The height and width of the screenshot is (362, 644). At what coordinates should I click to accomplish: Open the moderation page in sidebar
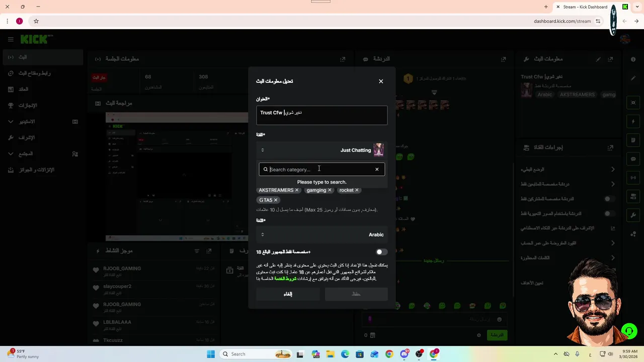42,138
